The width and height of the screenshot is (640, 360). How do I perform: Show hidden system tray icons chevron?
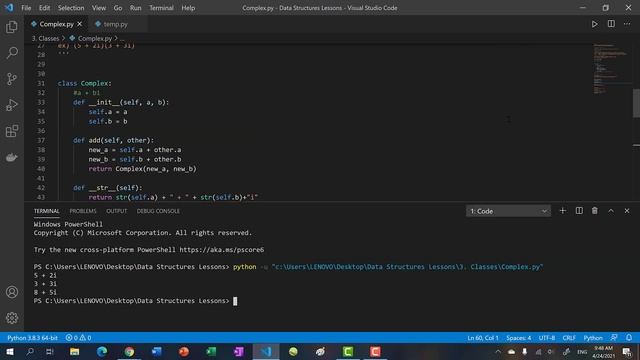pyautogui.click(x=498, y=351)
